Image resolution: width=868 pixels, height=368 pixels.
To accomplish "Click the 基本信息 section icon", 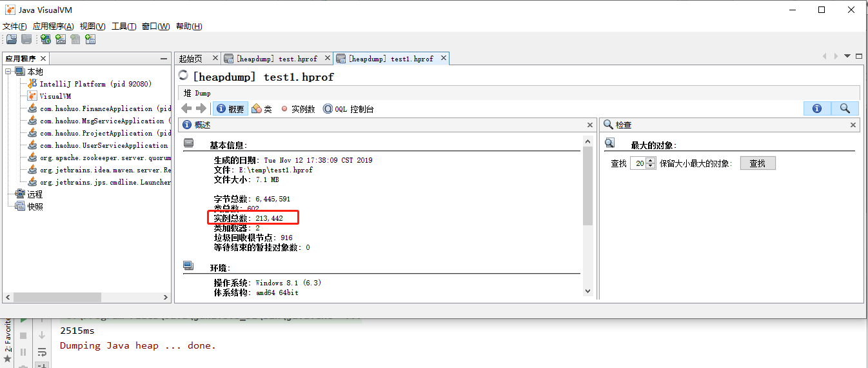I will [x=188, y=143].
